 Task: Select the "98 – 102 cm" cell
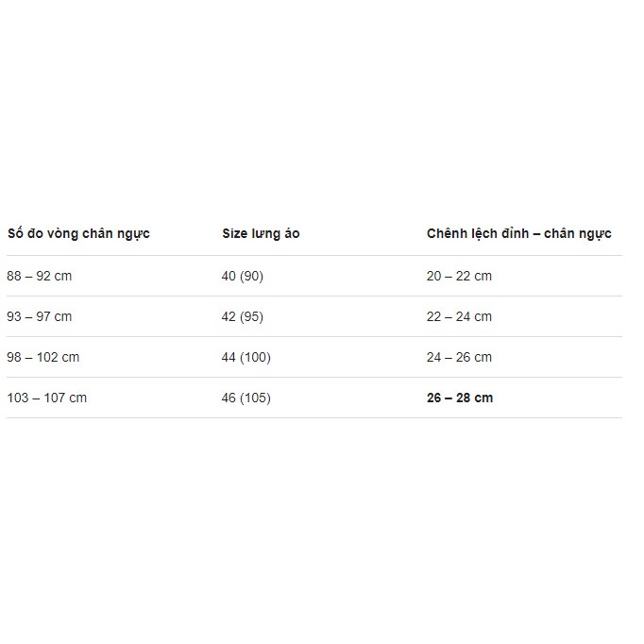[x=42, y=357]
